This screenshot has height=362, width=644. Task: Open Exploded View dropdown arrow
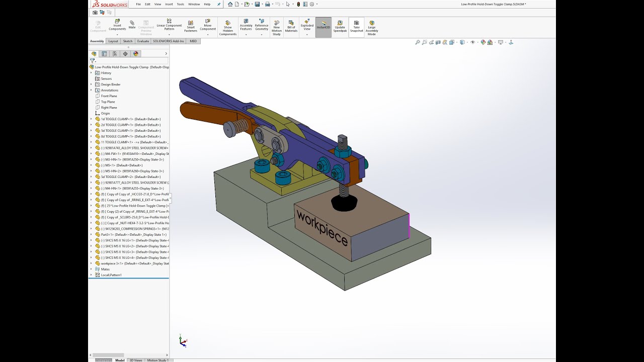pos(307,35)
